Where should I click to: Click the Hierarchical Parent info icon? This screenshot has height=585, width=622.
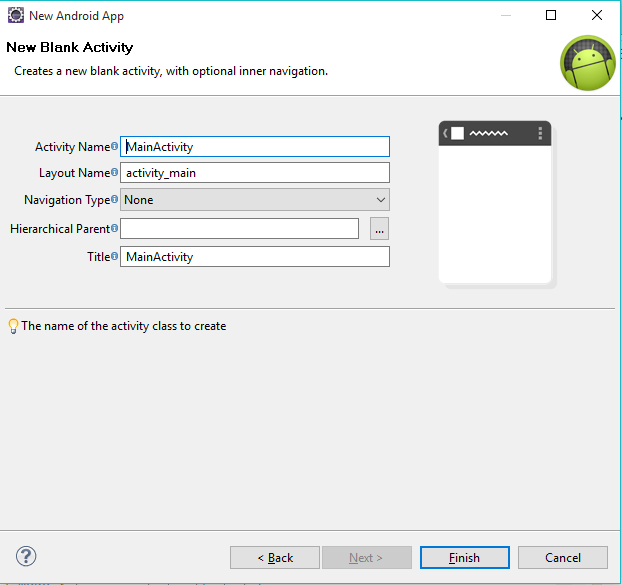coord(114,228)
